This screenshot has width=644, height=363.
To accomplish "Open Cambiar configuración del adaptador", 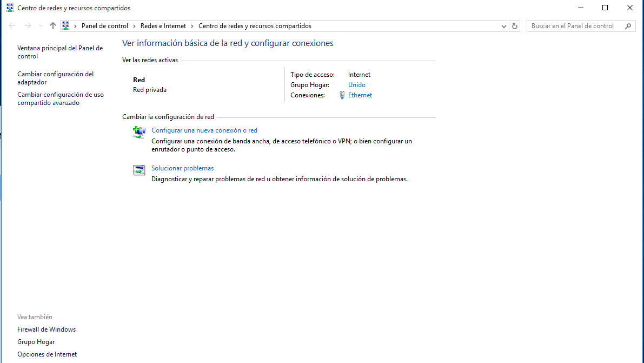I will [55, 78].
